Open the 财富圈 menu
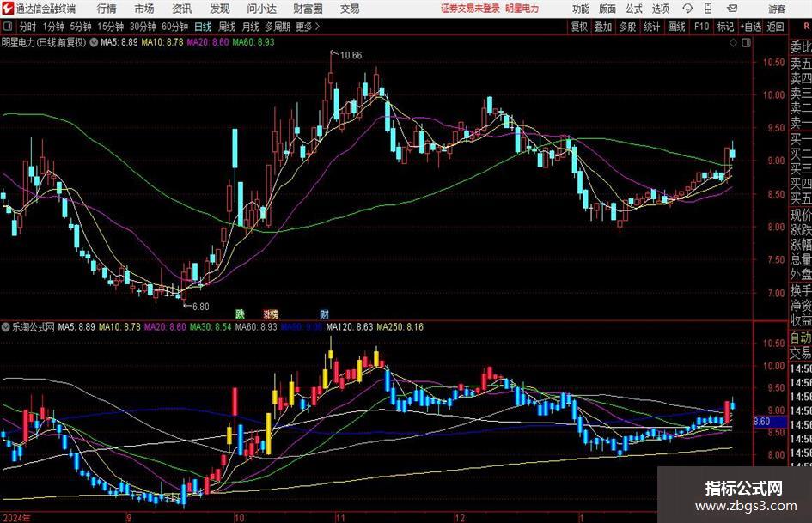The height and width of the screenshot is (523, 812). coord(308,9)
